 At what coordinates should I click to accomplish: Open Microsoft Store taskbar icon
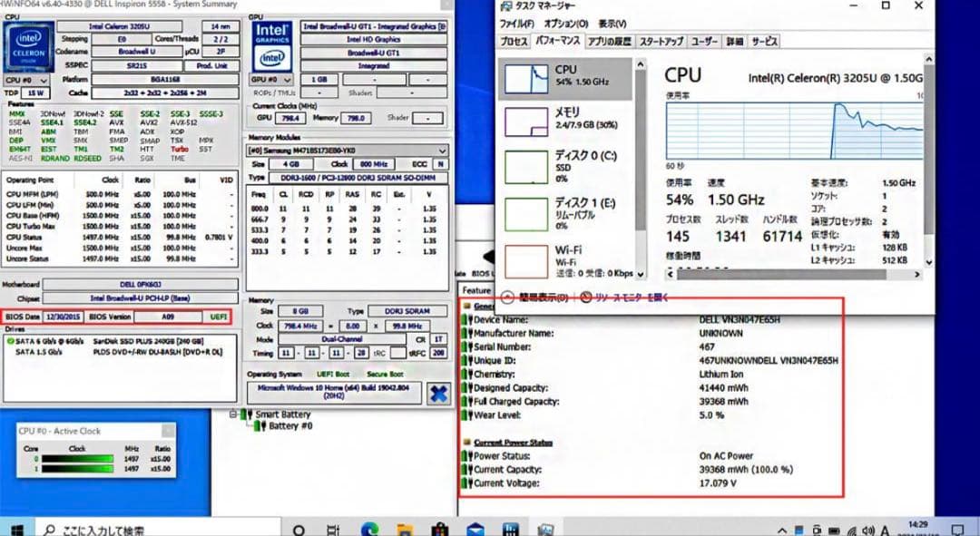tap(440, 530)
